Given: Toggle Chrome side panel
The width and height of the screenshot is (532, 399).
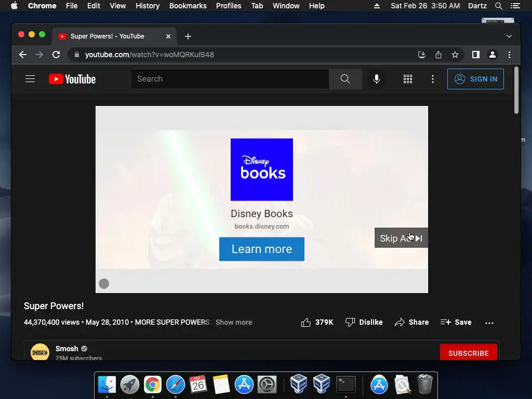Looking at the screenshot, I should 476,55.
